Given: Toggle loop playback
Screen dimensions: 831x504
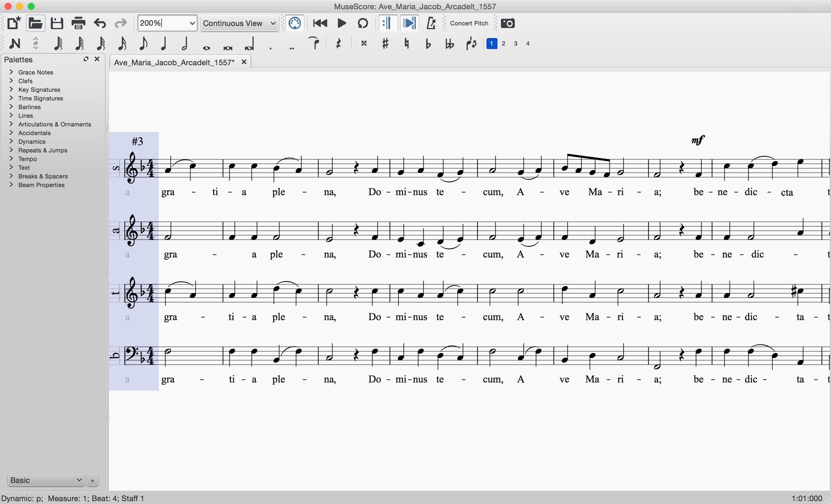Looking at the screenshot, I should point(362,23).
